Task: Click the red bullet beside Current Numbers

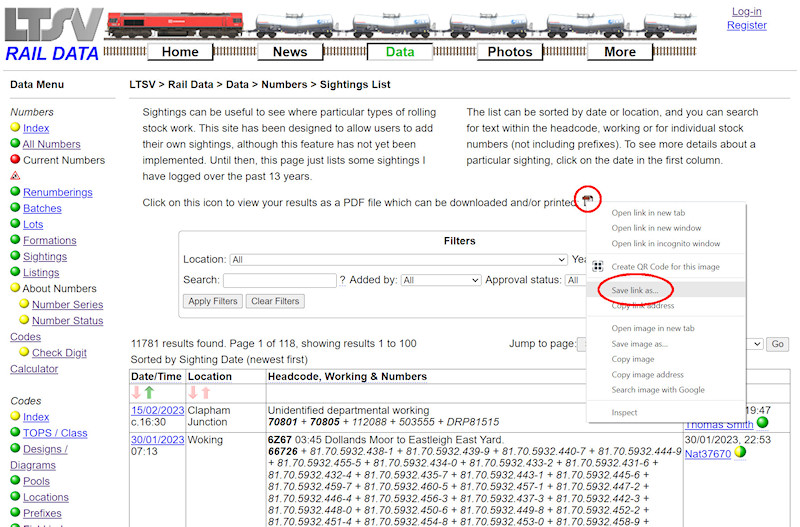Action: click(x=15, y=160)
